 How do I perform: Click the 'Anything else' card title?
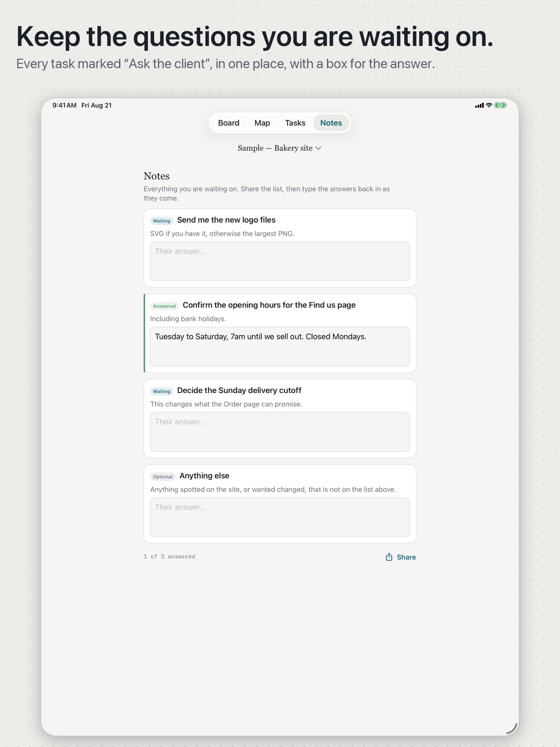(204, 476)
